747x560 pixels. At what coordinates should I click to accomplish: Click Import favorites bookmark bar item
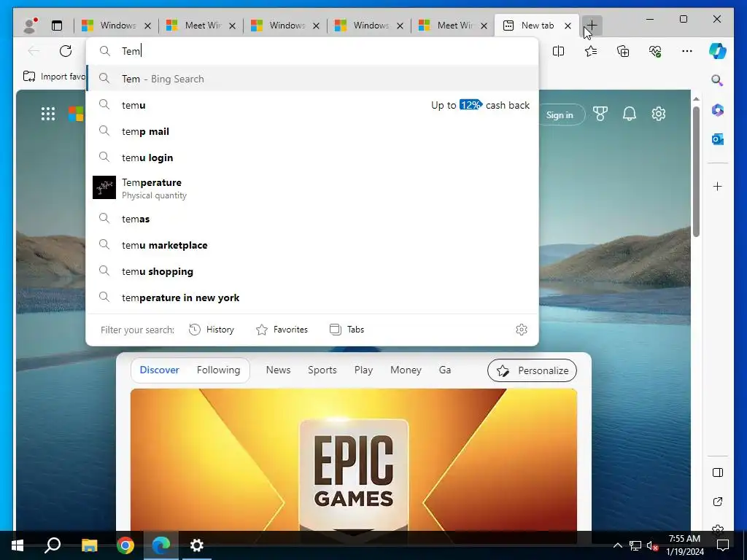coord(54,76)
